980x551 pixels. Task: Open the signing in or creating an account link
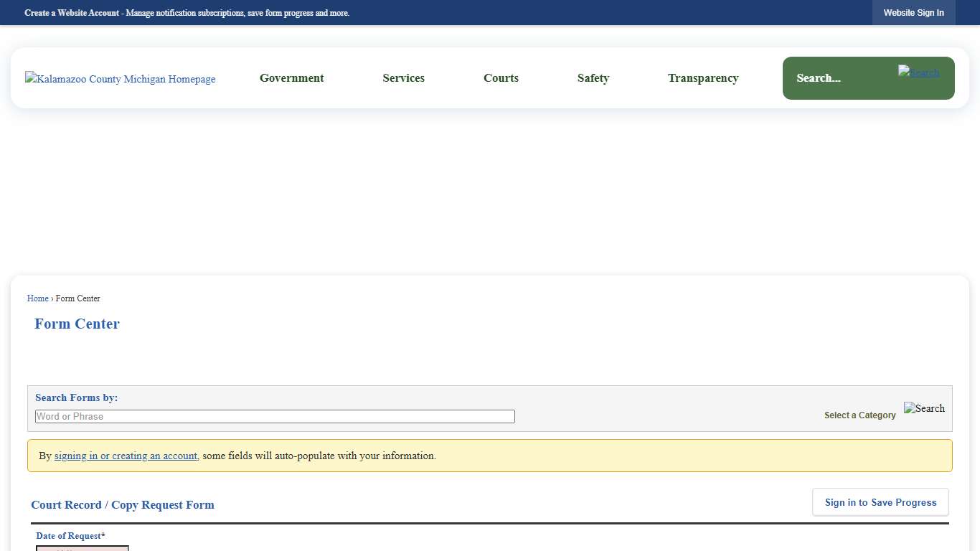click(126, 456)
